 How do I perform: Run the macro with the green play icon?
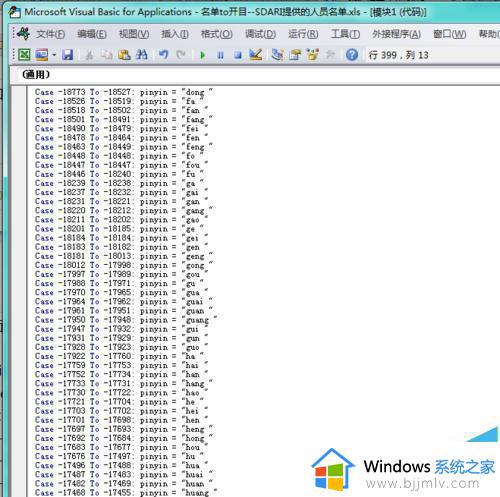tap(202, 55)
